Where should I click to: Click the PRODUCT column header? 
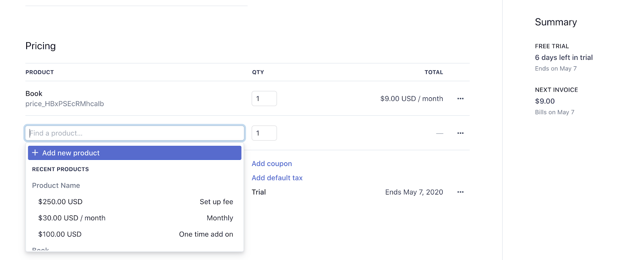tap(39, 72)
